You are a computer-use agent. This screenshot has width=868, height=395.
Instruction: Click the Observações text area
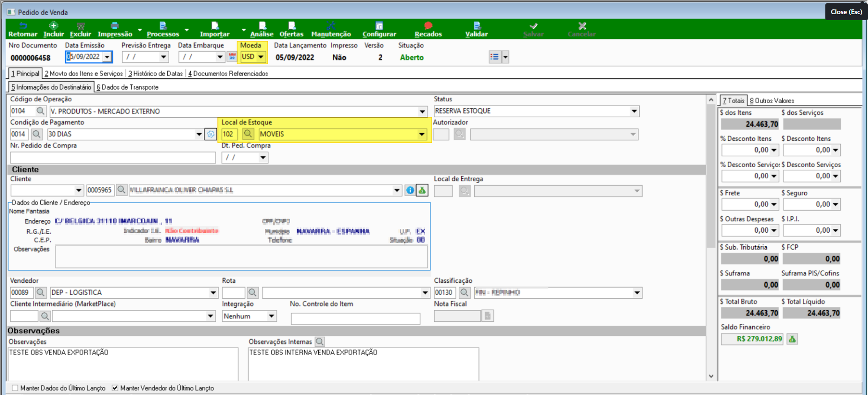tap(123, 364)
